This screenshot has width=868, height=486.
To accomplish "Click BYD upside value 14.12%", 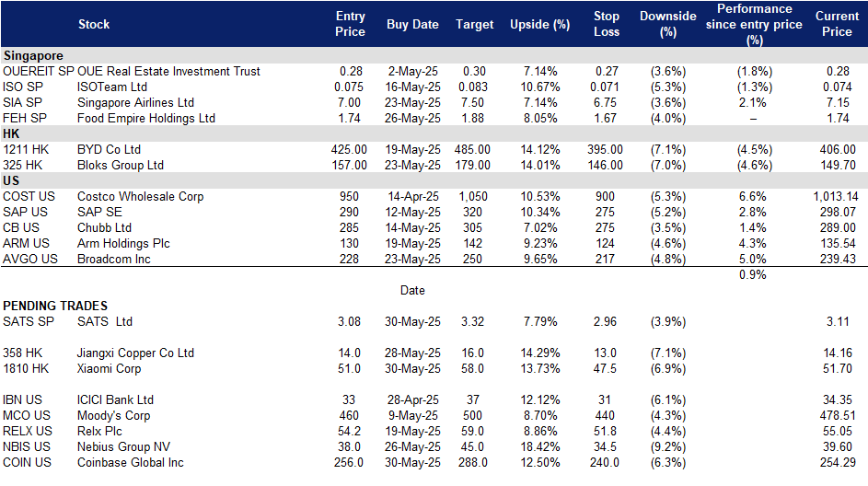I will point(539,149).
